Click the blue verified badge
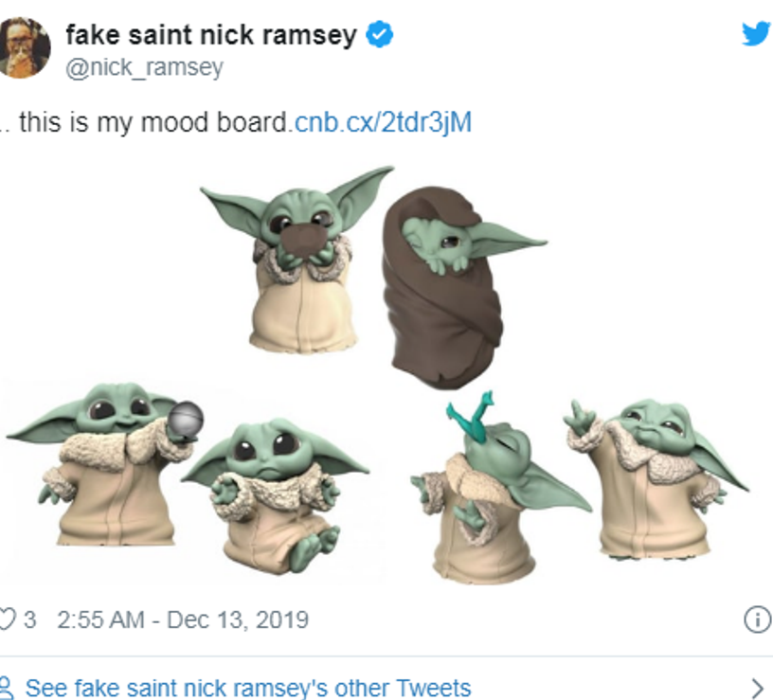The width and height of the screenshot is (773, 700). tap(380, 35)
